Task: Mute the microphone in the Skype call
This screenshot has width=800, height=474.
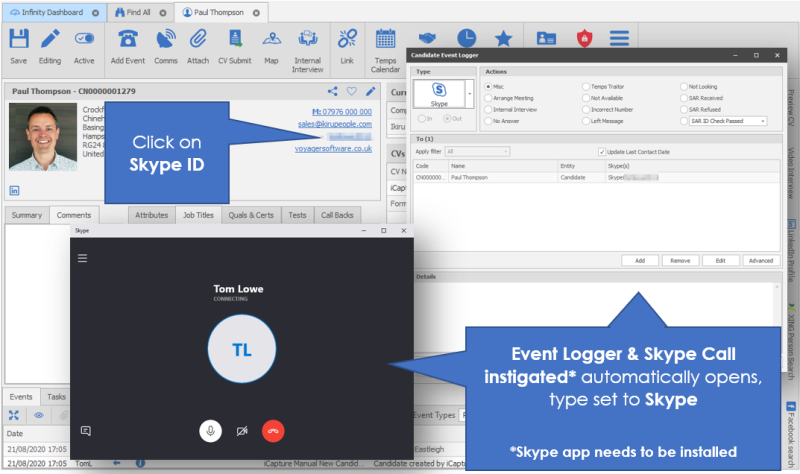Action: pos(210,430)
